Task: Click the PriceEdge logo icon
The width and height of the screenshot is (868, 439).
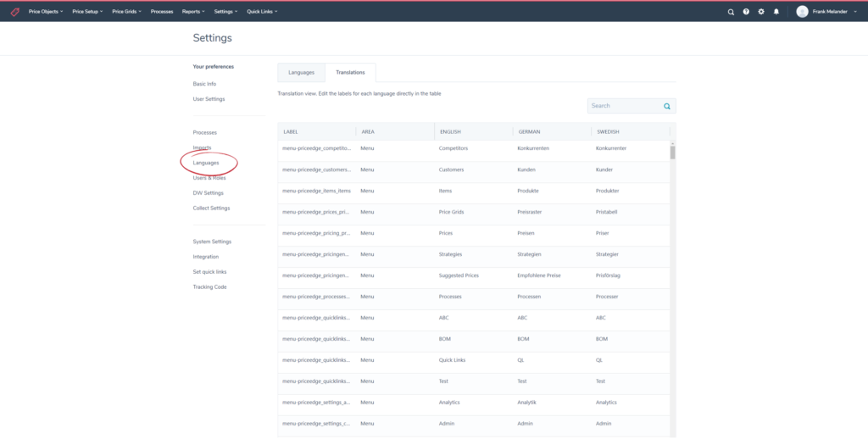Action: (14, 12)
